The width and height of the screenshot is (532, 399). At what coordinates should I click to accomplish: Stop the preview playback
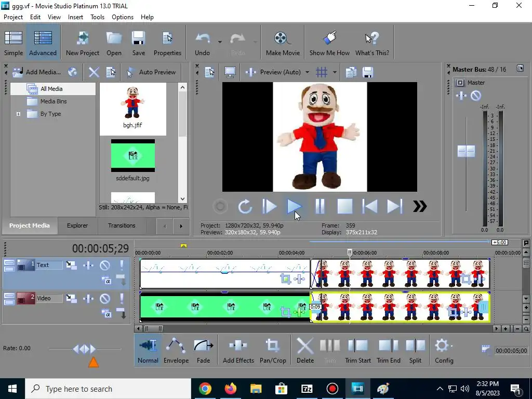coord(345,206)
